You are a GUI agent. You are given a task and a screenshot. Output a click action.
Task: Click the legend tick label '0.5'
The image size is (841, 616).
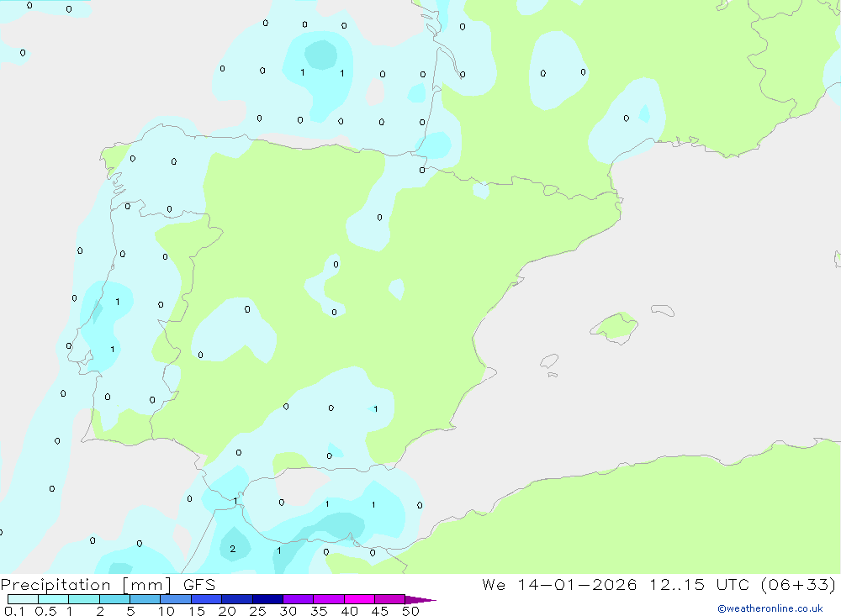pos(45,611)
